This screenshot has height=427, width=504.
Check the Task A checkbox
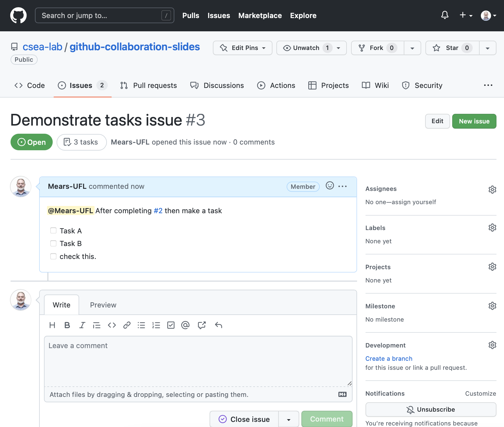(53, 231)
